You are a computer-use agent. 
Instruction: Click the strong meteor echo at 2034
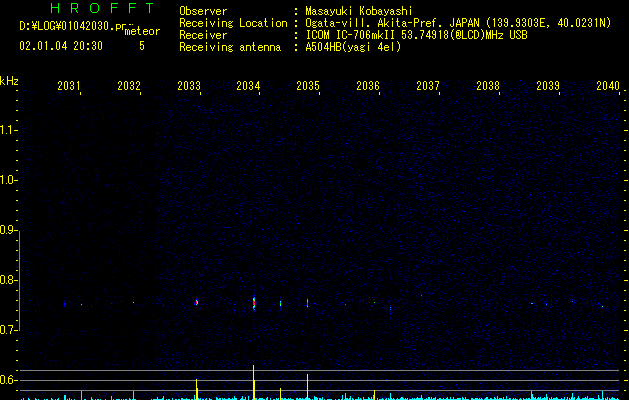tap(254, 303)
